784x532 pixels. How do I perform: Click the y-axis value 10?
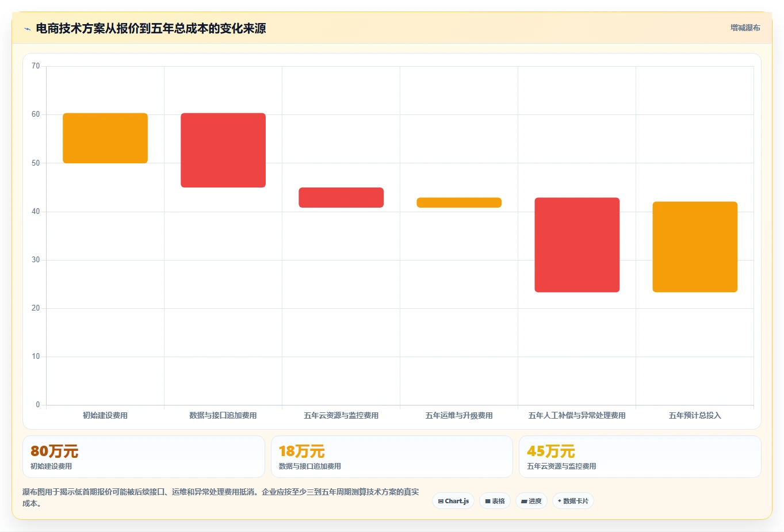coord(36,357)
